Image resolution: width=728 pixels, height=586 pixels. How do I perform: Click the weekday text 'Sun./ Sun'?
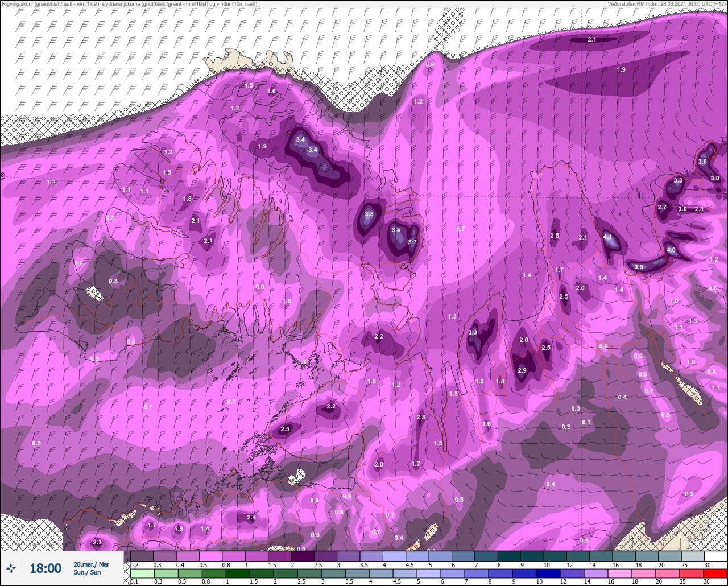(87, 572)
